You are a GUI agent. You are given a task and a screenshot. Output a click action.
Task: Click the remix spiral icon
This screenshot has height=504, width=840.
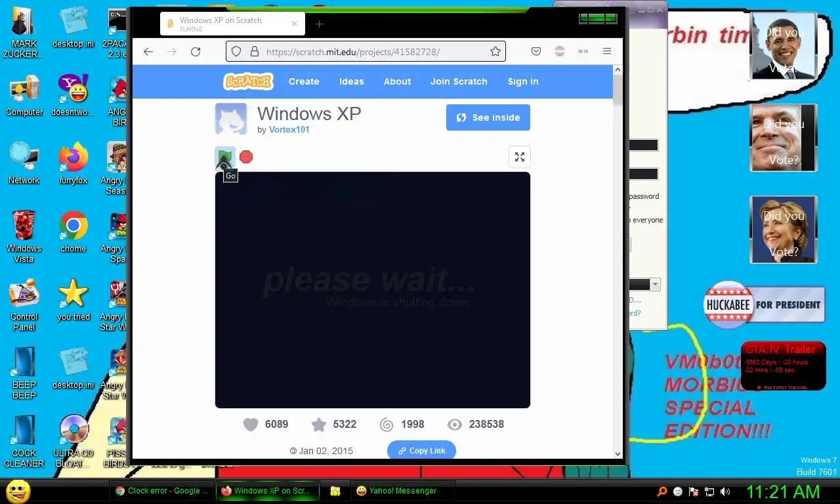click(x=387, y=425)
